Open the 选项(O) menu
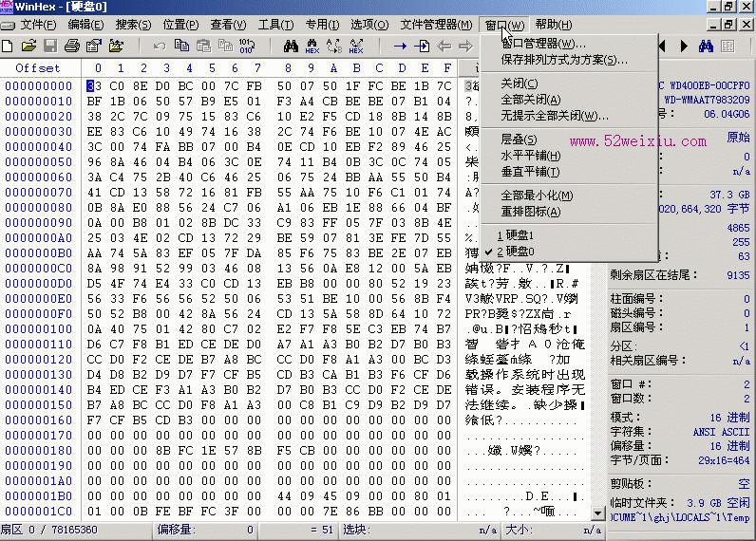The width and height of the screenshot is (756, 541). click(x=369, y=25)
